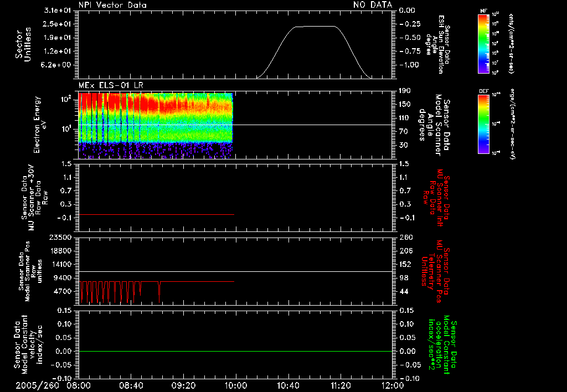Click the "190" Scanner Angle tick
Viewport: 567px width, 392px height.
point(405,91)
